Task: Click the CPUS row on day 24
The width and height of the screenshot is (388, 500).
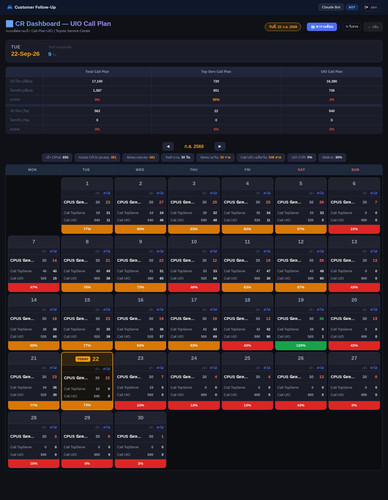Action: pyautogui.click(x=194, y=377)
